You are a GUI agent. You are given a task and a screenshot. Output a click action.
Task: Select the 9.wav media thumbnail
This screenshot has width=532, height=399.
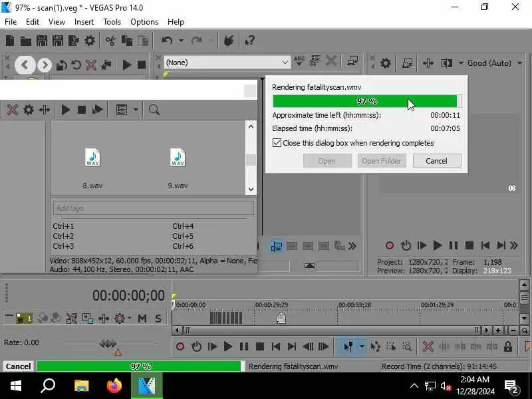click(x=178, y=158)
